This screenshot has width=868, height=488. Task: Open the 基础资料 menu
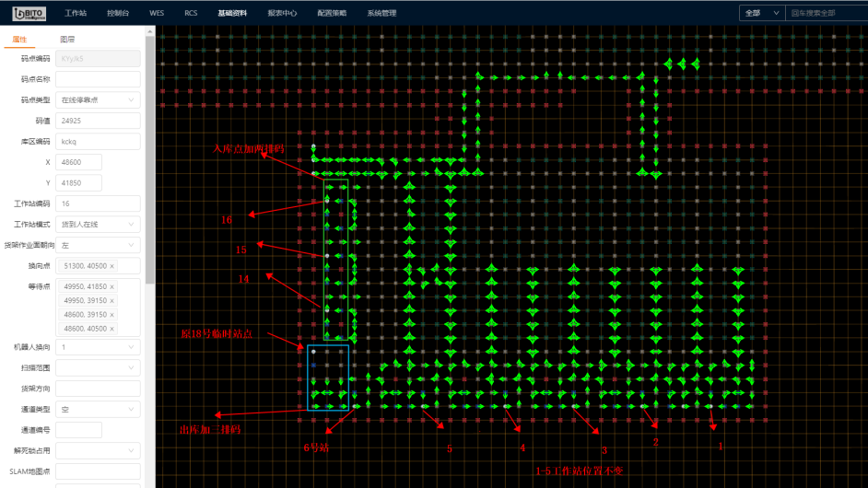pyautogui.click(x=232, y=13)
